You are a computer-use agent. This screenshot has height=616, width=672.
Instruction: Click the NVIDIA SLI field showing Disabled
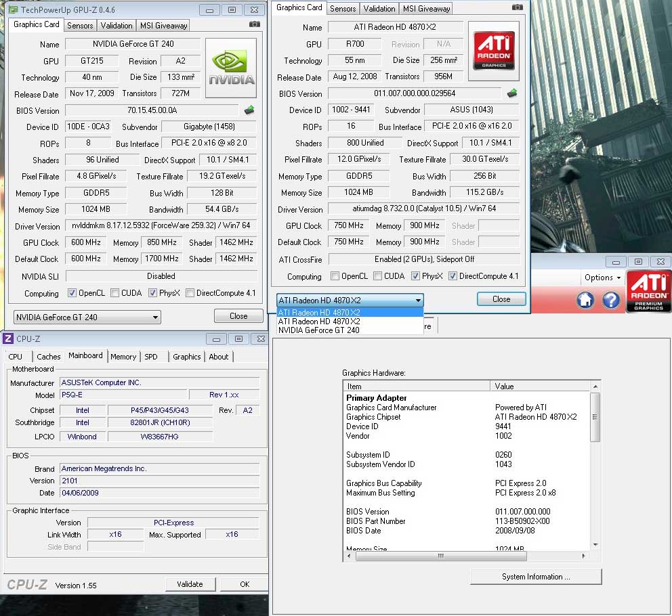(x=161, y=276)
